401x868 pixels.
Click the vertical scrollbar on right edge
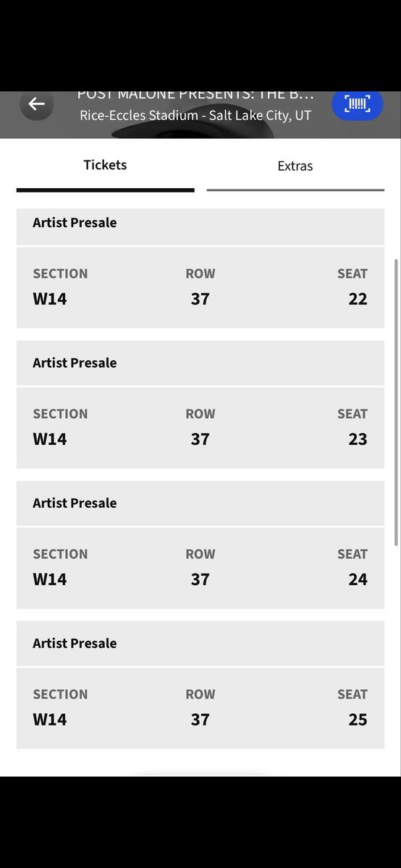pyautogui.click(x=396, y=401)
